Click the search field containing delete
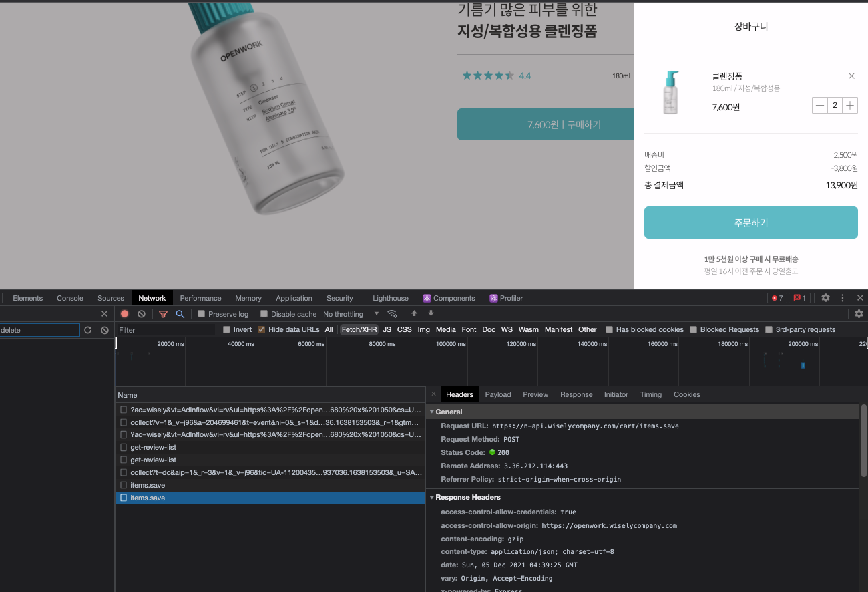The height and width of the screenshot is (592, 868). click(x=39, y=330)
